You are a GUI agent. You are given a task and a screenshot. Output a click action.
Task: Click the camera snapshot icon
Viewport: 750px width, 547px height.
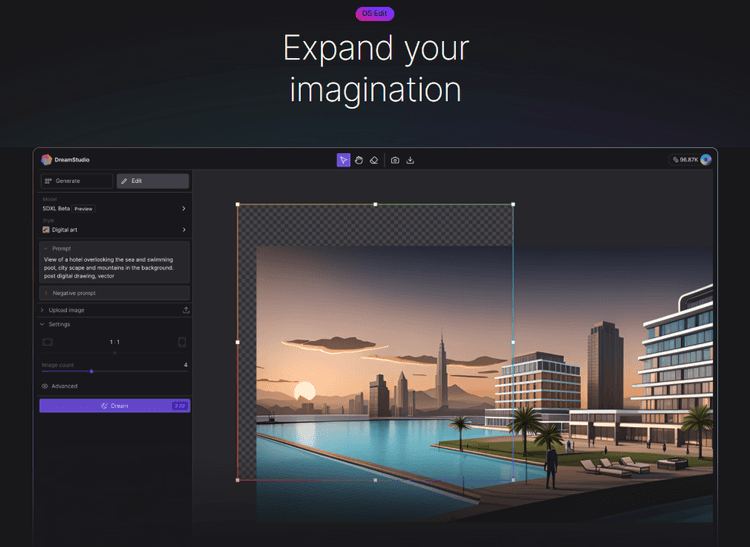point(395,160)
